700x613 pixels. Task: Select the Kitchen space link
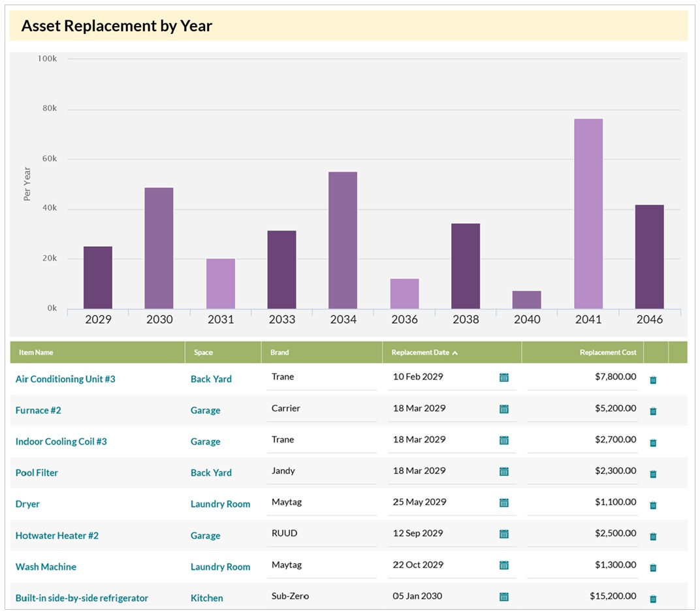point(207,598)
